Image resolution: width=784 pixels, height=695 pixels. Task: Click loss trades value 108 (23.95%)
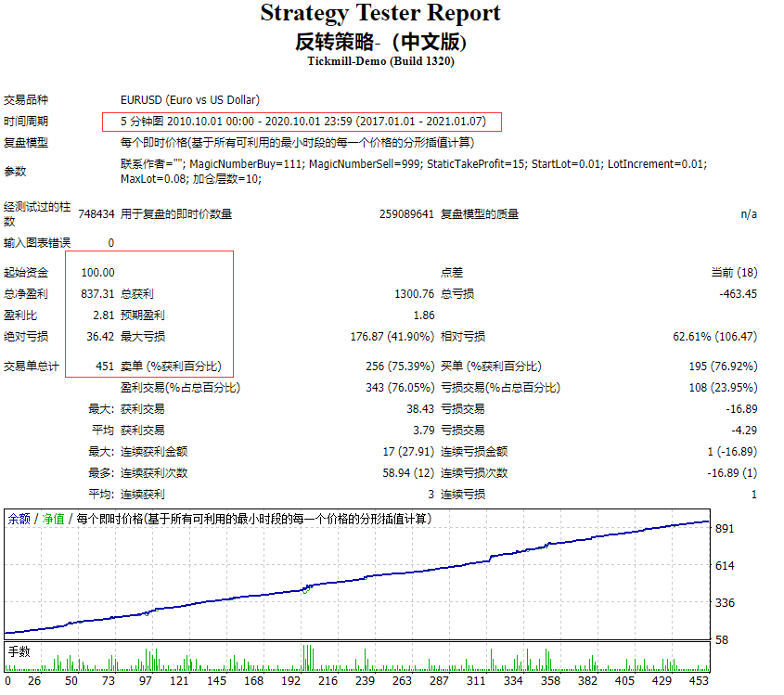click(723, 388)
